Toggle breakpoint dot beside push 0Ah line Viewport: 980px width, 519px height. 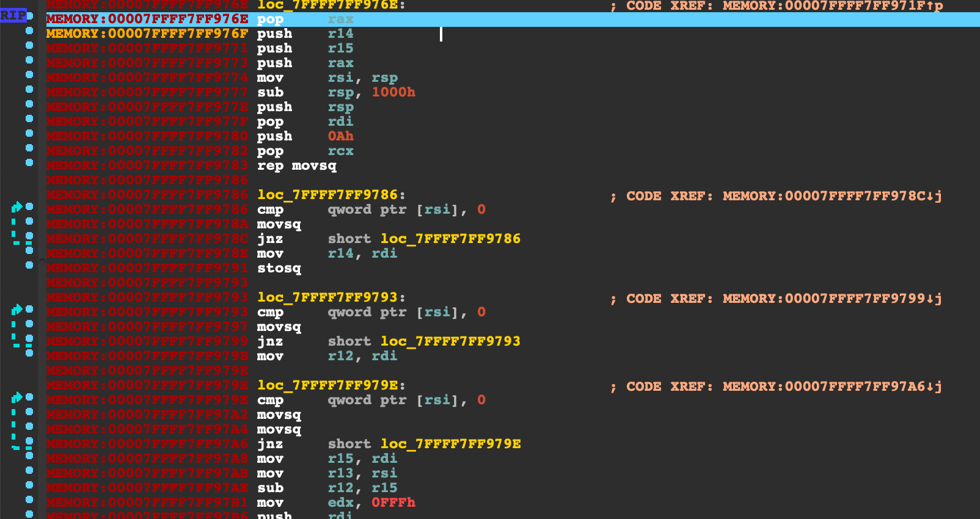pos(29,133)
